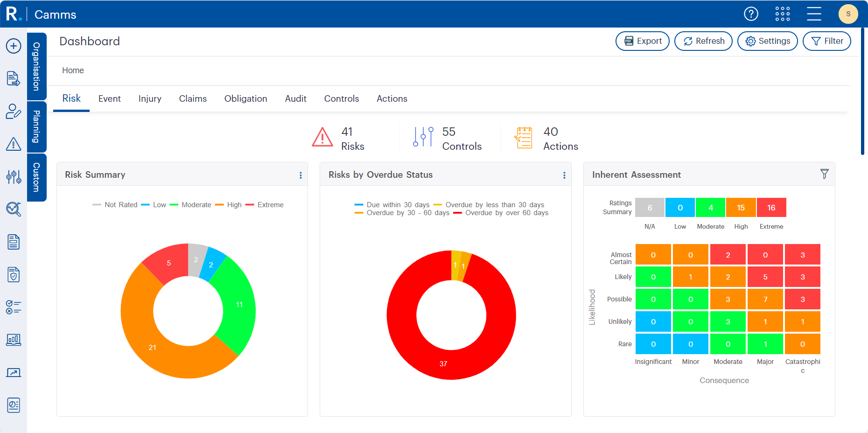Switch to the Controls tab

click(342, 98)
